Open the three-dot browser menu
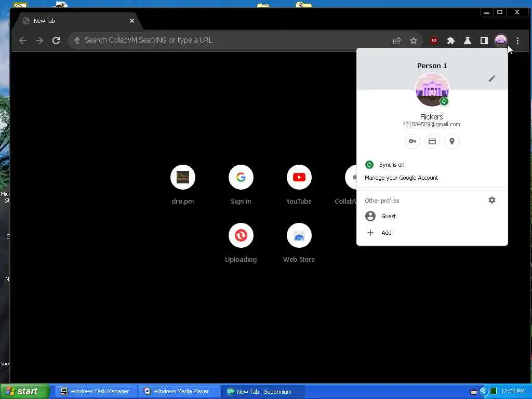532x399 pixels. coord(517,41)
